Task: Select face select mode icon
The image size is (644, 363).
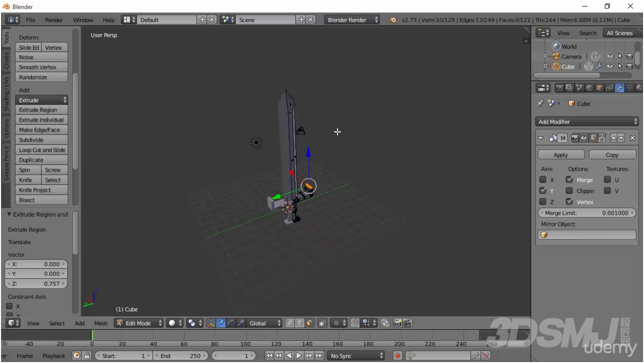Action: click(310, 323)
